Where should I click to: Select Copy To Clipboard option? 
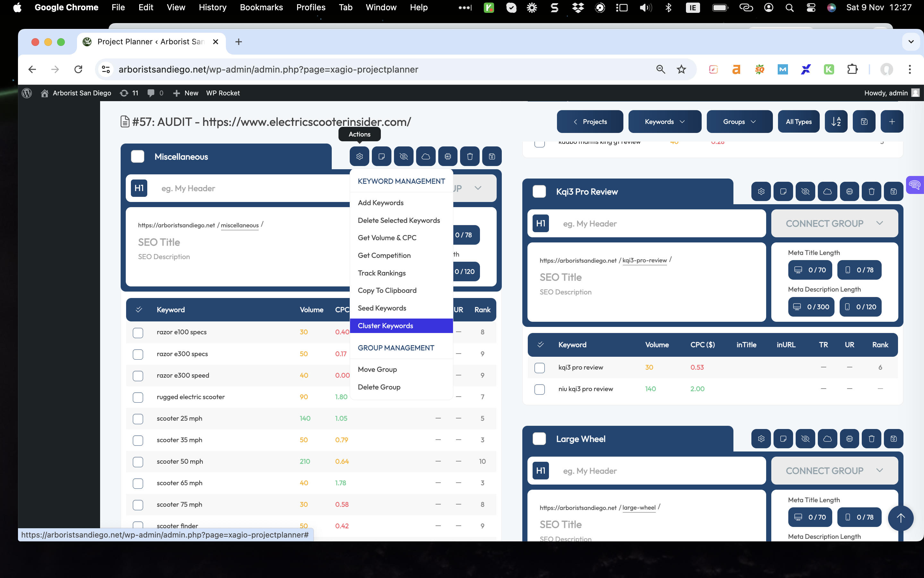(x=401, y=291)
